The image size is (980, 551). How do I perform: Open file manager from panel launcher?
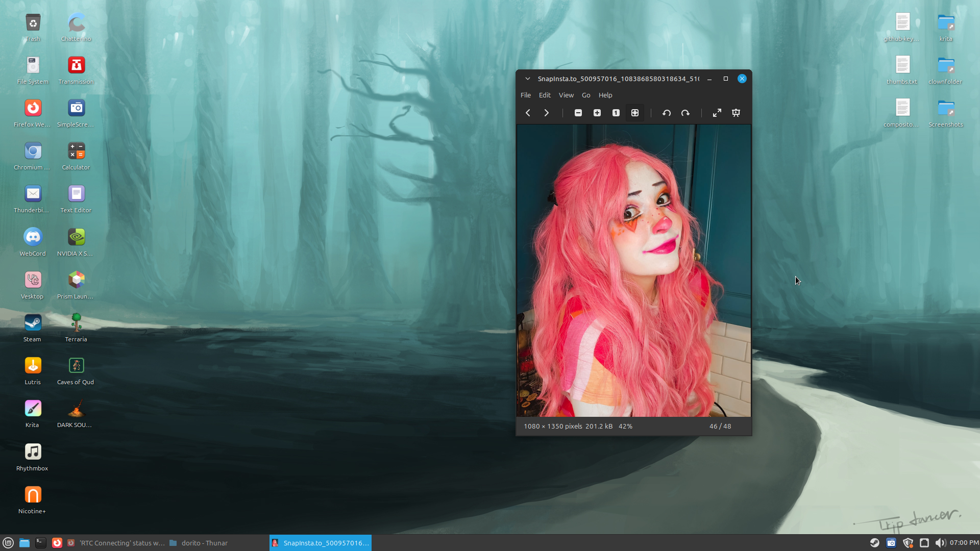(x=24, y=543)
